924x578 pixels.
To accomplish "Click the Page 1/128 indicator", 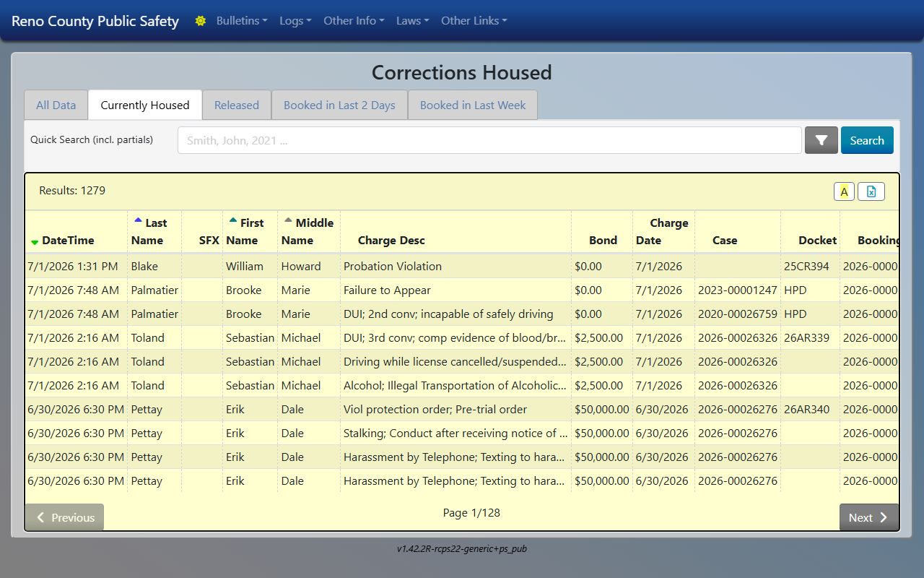I will point(471,512).
